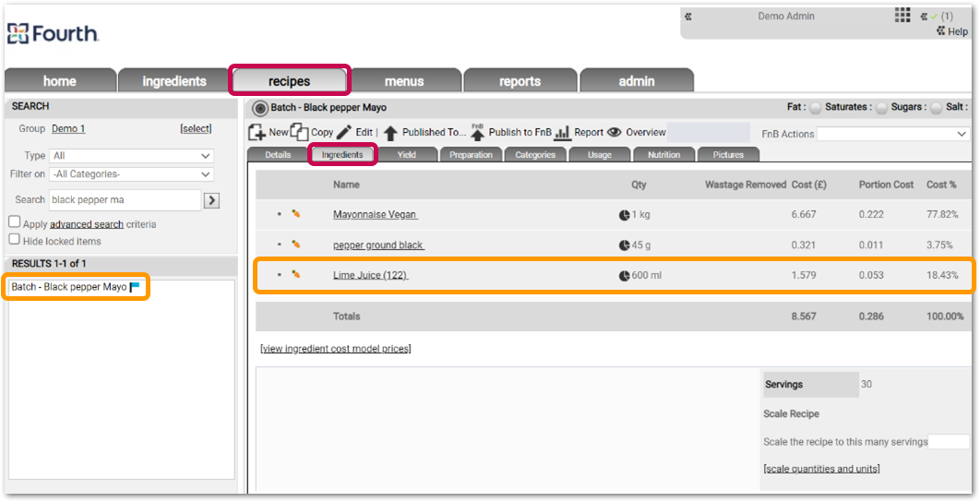Click scale quantities and units link
The image size is (980, 502).
(x=821, y=468)
